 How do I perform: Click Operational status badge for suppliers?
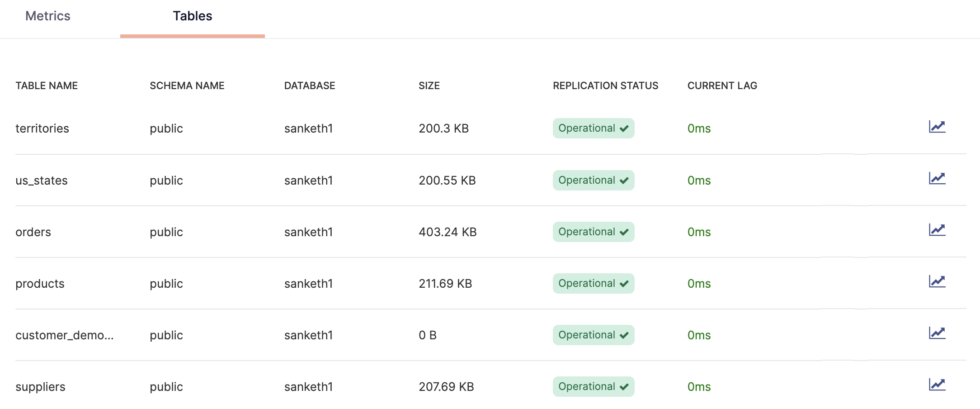(x=593, y=387)
